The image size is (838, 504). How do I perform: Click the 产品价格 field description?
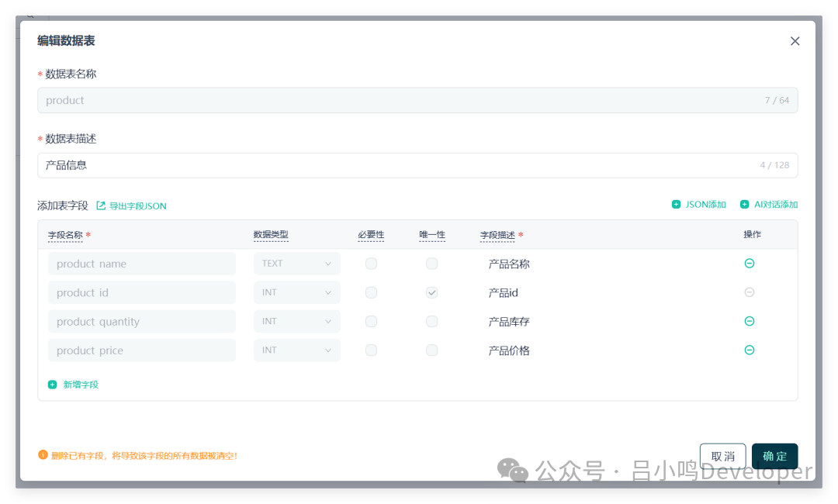click(509, 350)
